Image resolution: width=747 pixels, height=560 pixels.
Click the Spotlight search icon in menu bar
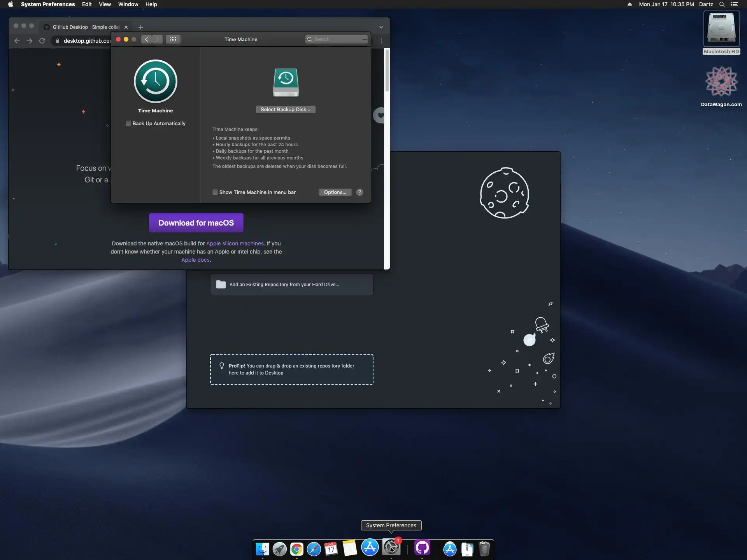pyautogui.click(x=722, y=4)
